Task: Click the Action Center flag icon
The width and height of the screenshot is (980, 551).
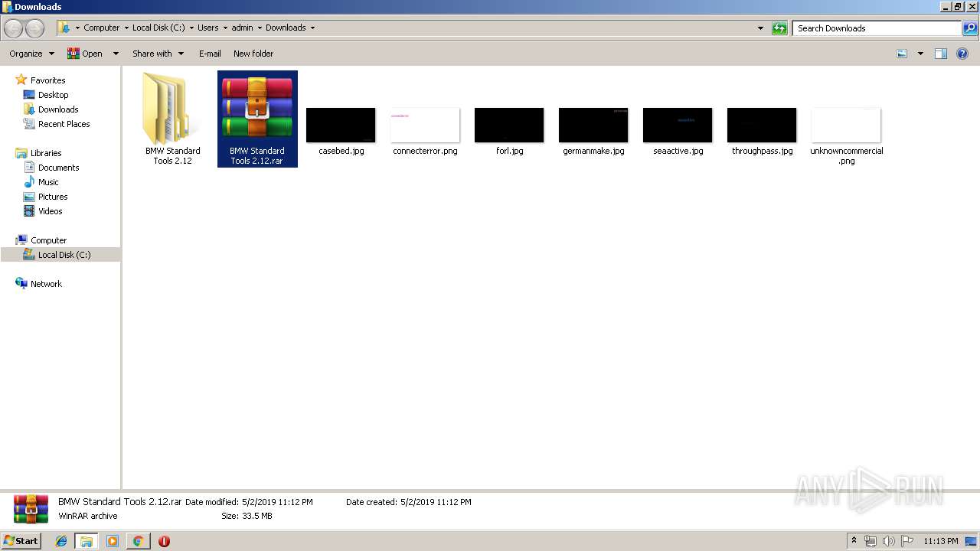Action: (907, 541)
